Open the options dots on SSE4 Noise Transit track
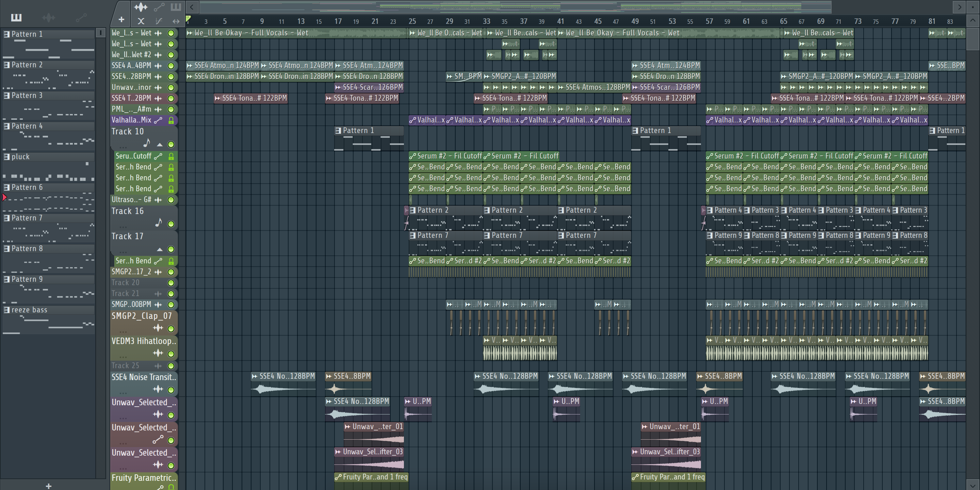 123,393
